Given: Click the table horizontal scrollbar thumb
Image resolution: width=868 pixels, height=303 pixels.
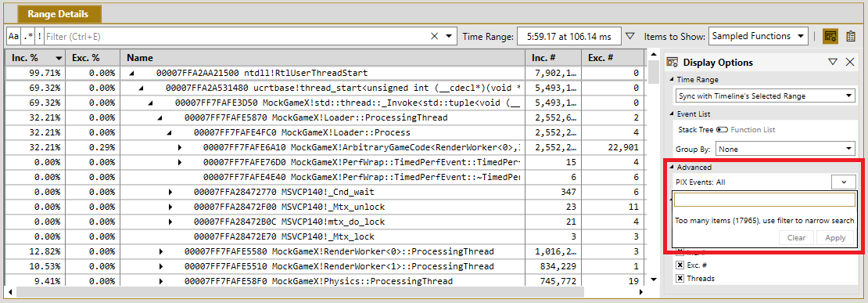Looking at the screenshot, I should tap(299, 292).
